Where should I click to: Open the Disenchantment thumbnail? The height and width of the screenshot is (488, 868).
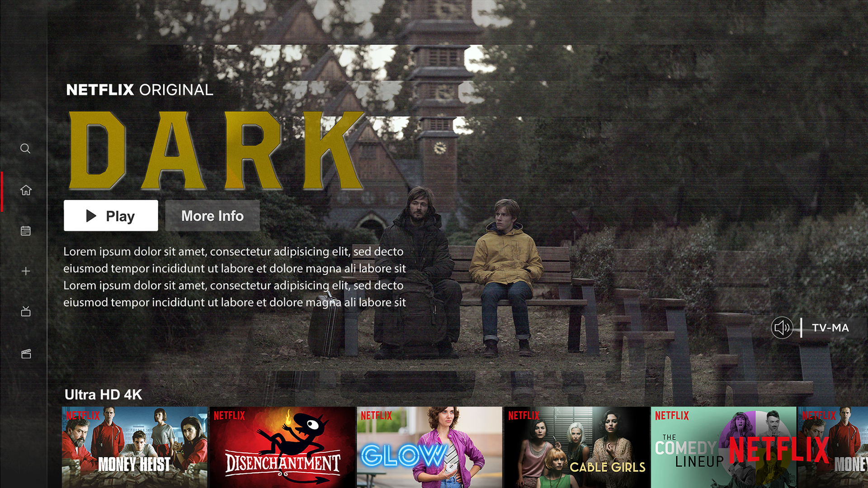point(282,447)
